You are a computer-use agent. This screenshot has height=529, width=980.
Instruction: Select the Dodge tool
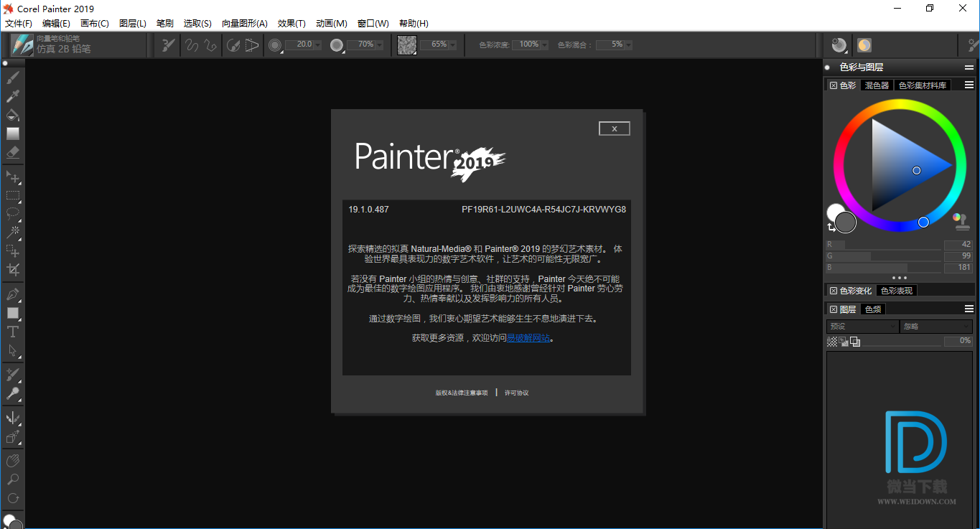click(x=12, y=394)
